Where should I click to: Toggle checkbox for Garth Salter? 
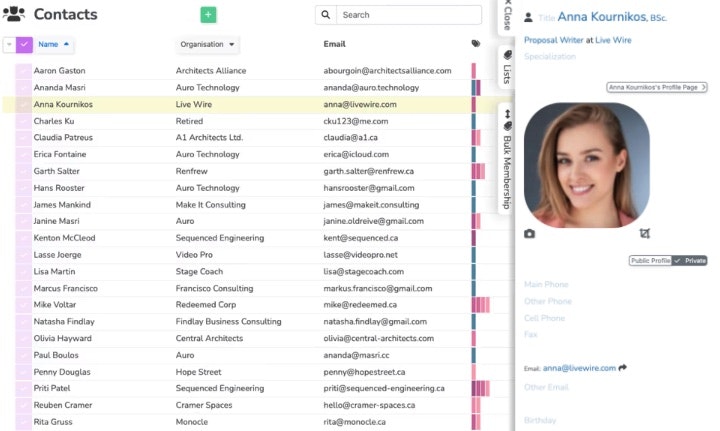tap(23, 171)
